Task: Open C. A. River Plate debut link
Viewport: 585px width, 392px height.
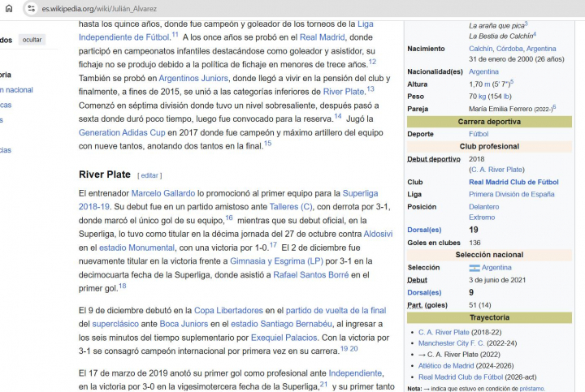Action: coord(497,170)
